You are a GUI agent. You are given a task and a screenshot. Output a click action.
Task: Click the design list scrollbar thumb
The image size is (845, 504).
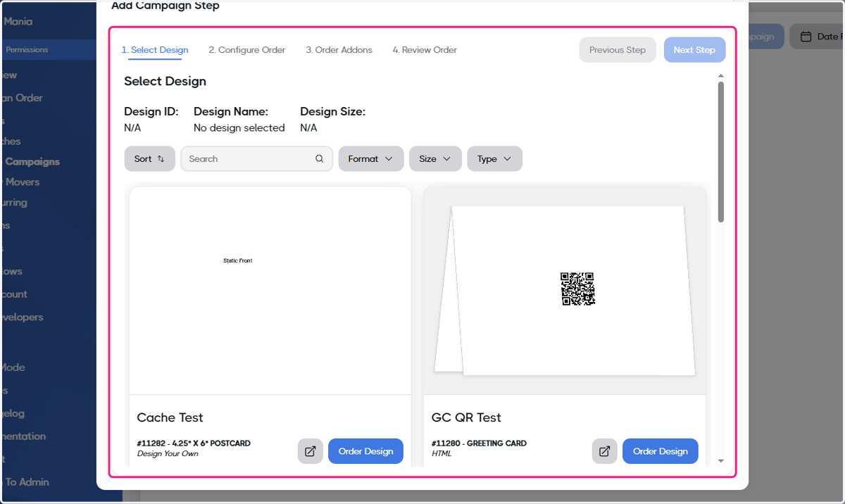[721, 151]
